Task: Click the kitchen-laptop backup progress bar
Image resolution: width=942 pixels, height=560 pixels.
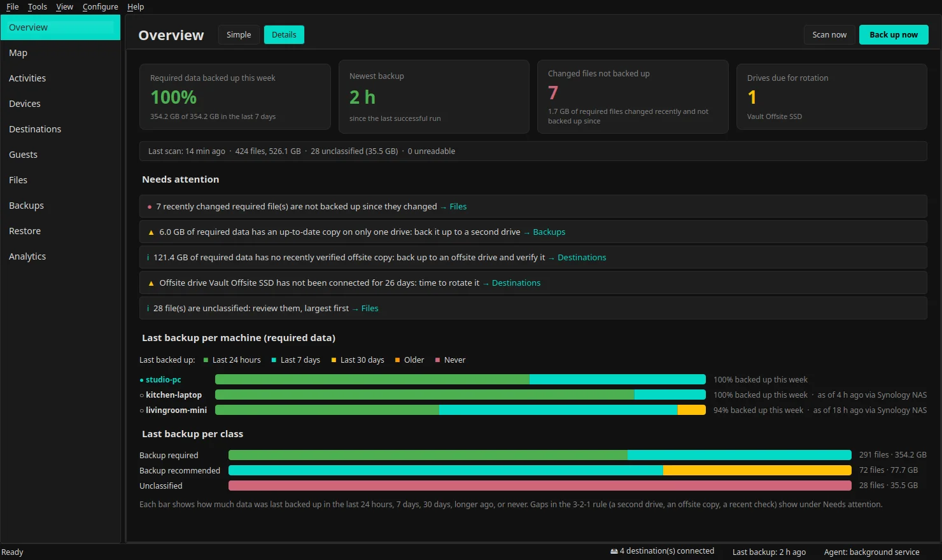Action: click(x=460, y=395)
